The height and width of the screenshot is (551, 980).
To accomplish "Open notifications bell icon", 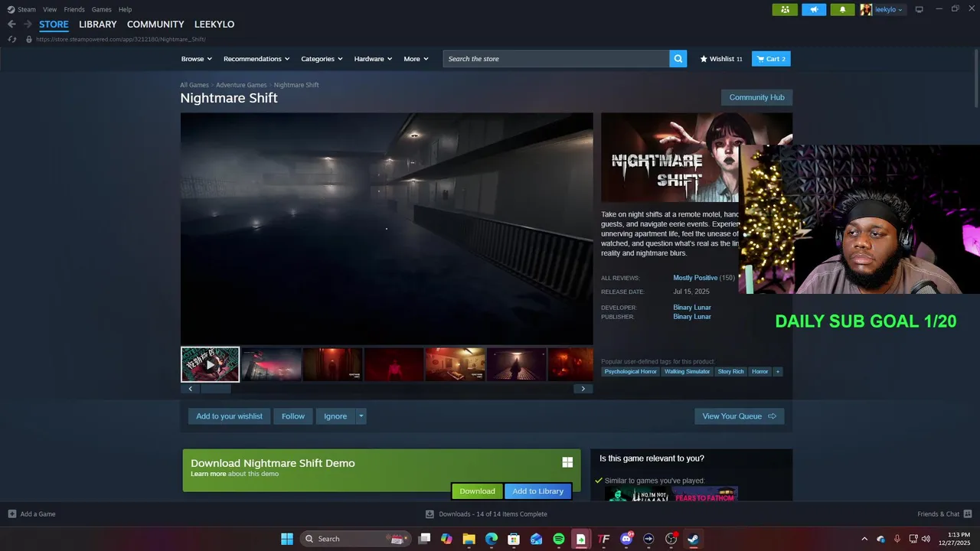I will (x=843, y=9).
